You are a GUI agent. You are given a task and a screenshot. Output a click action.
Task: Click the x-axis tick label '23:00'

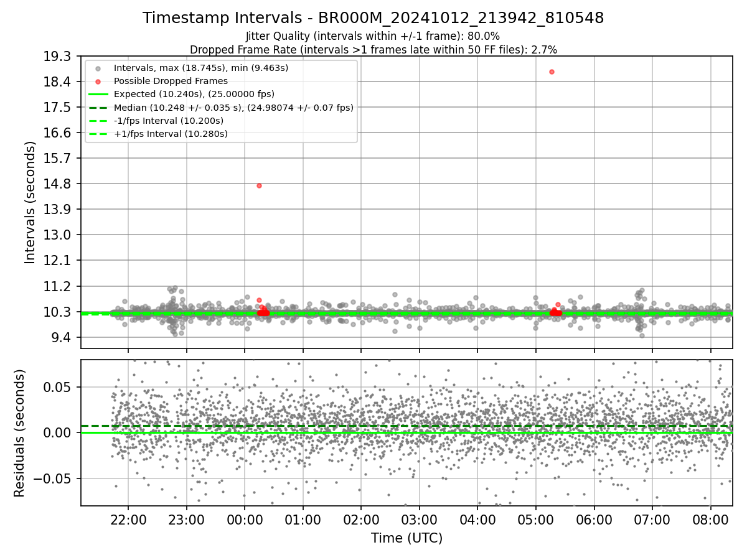coord(187,519)
